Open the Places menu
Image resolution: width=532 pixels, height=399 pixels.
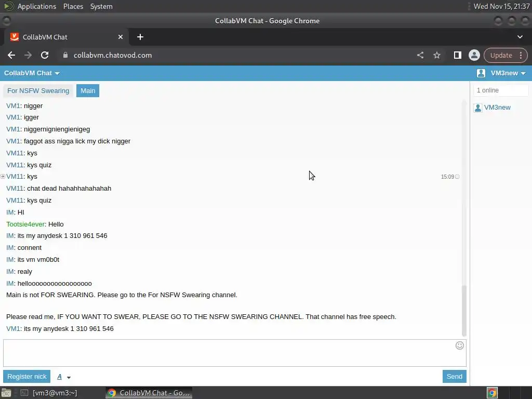pos(73,6)
